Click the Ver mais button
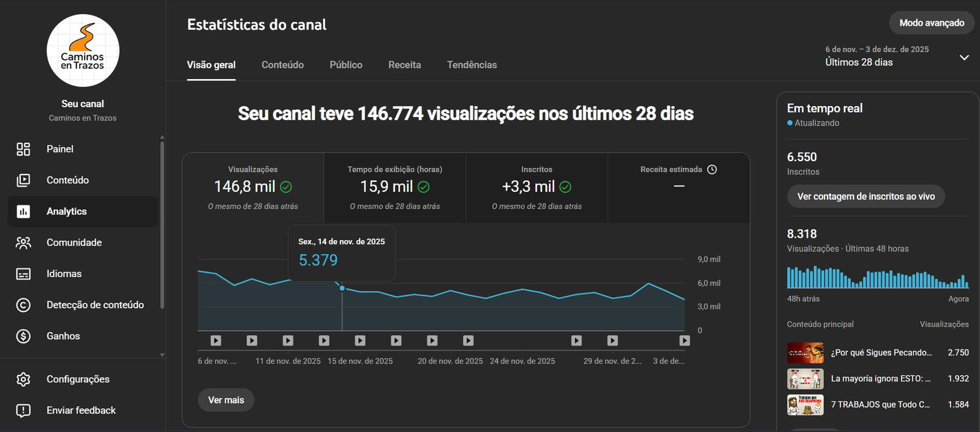The image size is (980, 432). 226,400
